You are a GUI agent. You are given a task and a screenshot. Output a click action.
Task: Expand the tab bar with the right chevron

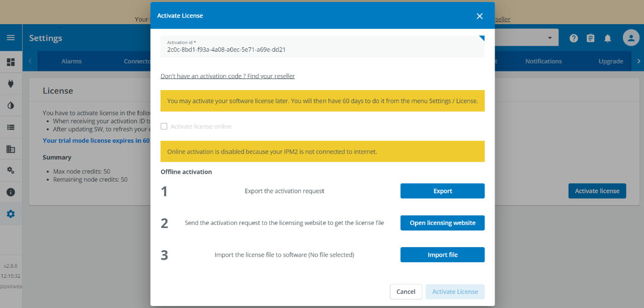(x=638, y=61)
